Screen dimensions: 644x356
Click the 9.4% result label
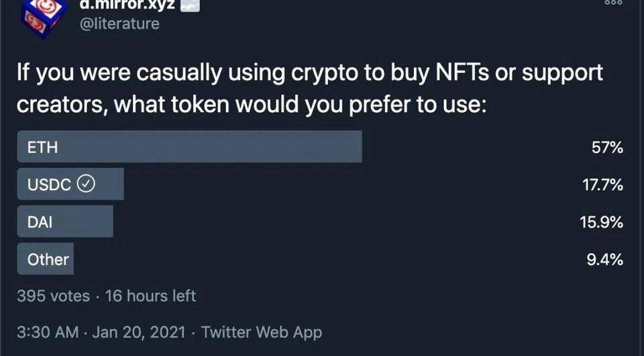click(x=604, y=259)
